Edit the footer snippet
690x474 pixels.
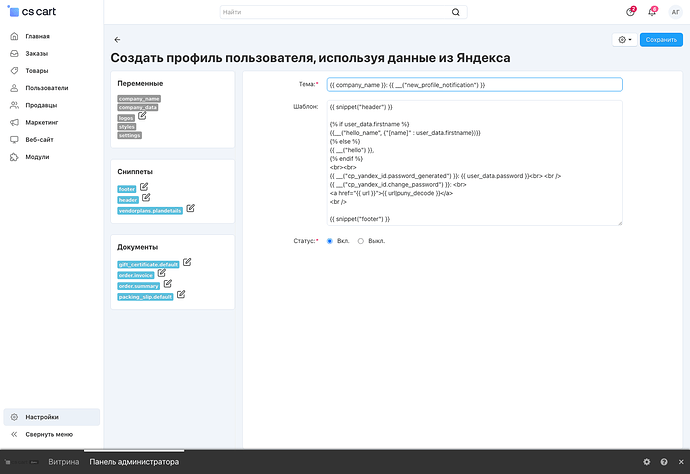point(144,187)
